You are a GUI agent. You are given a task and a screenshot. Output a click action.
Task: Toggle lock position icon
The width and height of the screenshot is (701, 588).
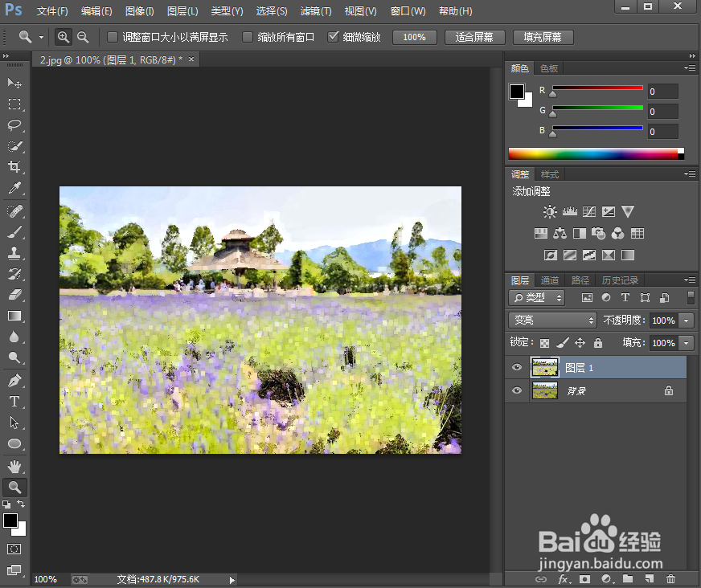tap(580, 343)
